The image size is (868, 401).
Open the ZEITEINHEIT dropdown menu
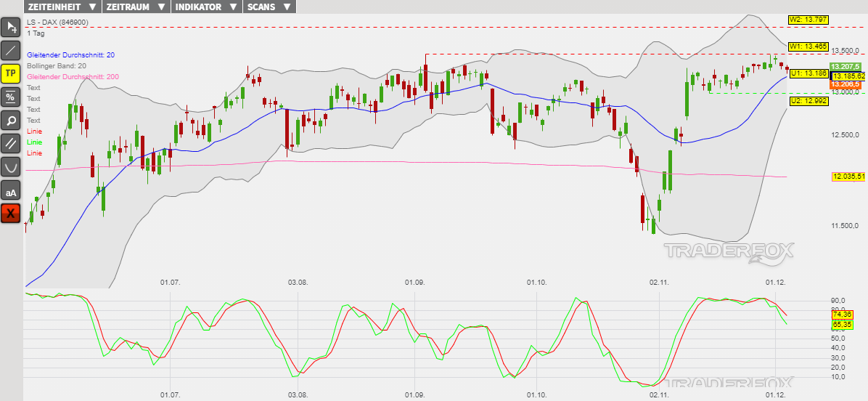[x=62, y=7]
